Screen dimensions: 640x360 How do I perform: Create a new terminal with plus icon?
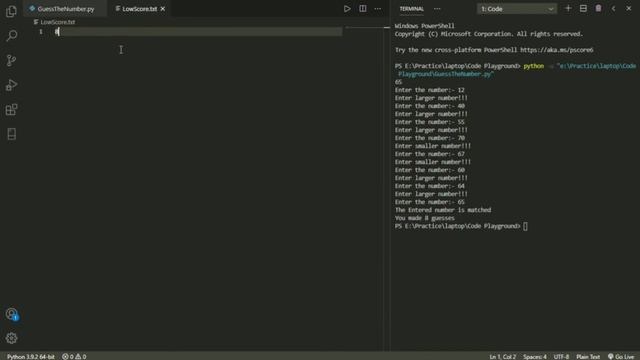coord(568,9)
